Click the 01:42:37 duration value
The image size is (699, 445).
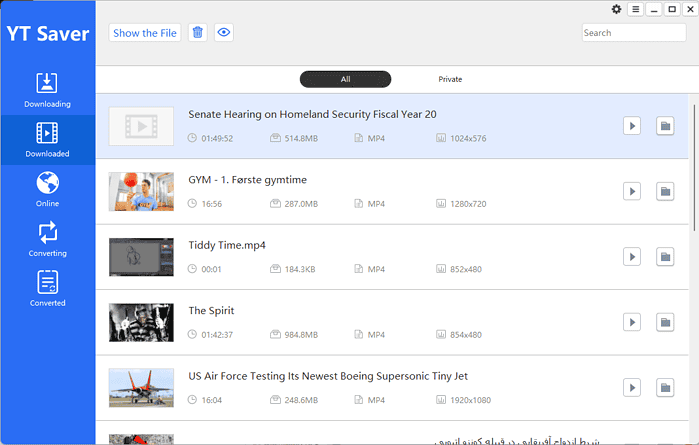217,335
